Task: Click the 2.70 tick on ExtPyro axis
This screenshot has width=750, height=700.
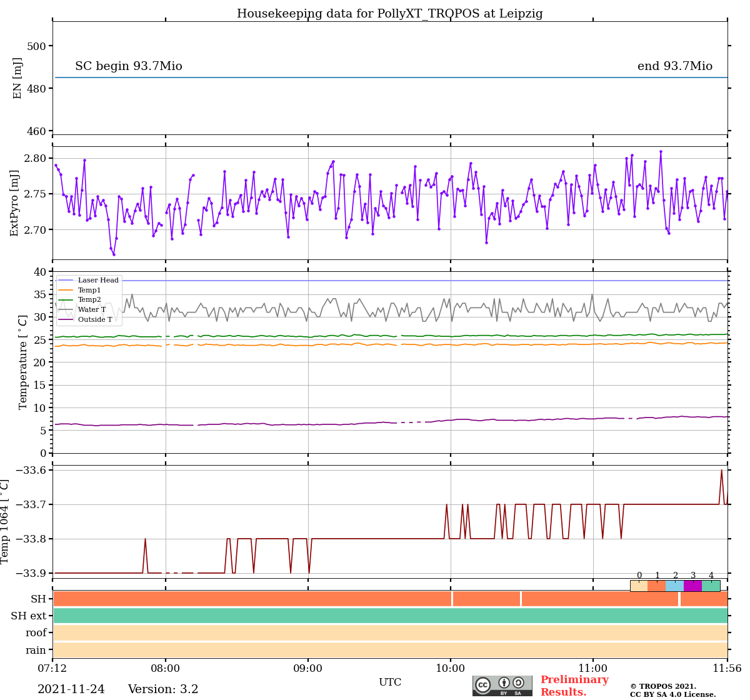Action: (36, 230)
